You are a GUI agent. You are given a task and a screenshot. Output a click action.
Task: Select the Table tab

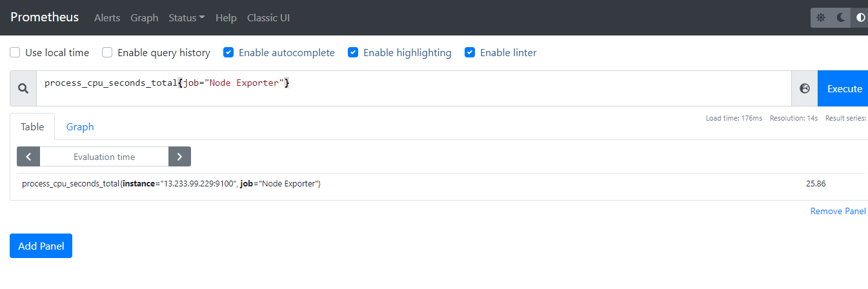coord(32,127)
